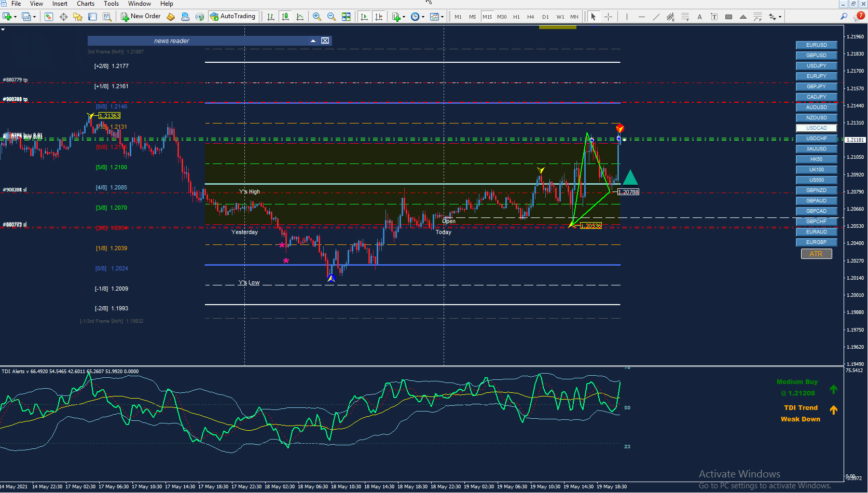Click the Zoom Out magnifier icon
868x493 pixels.
tap(331, 17)
